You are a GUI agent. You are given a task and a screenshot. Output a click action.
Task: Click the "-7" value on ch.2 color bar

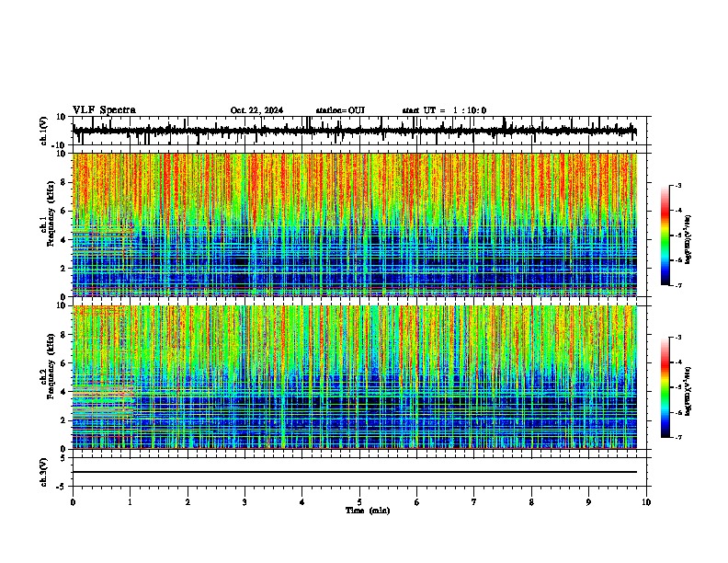[x=677, y=437]
